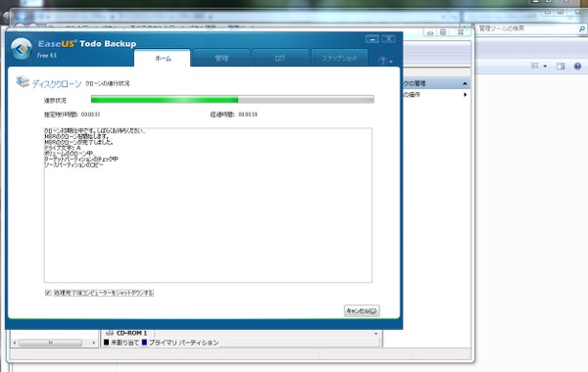Click the search magnifier icon in background window
Screen dimensions: 588x372
[x=581, y=28]
